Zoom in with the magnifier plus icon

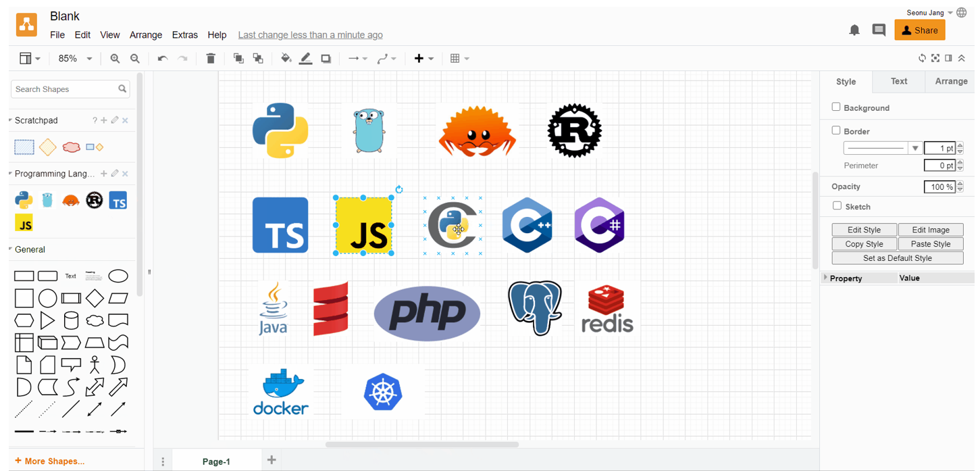(115, 59)
